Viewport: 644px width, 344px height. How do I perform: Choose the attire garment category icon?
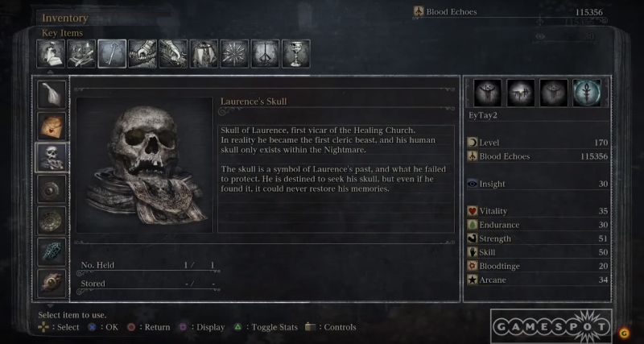tap(204, 54)
